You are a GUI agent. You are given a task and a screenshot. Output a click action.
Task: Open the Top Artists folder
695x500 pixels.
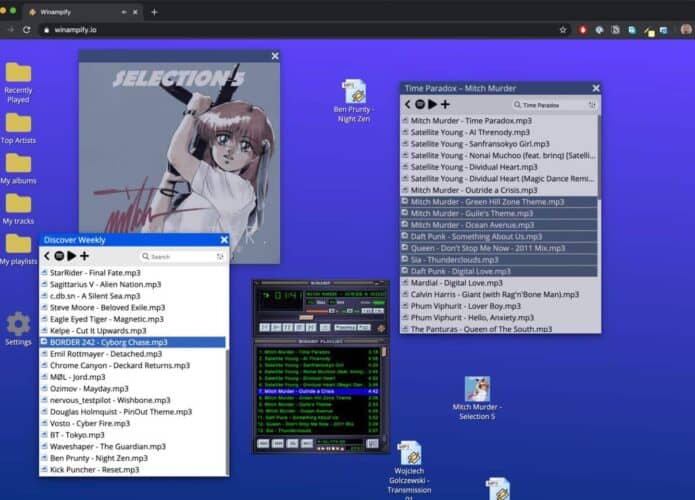tap(18, 128)
